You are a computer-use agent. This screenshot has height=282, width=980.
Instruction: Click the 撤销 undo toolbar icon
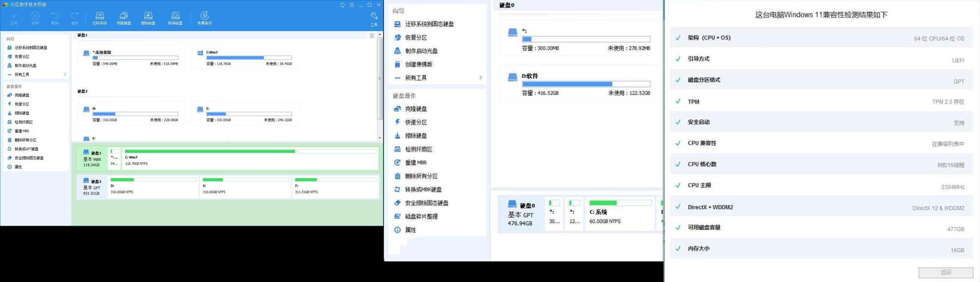(55, 17)
